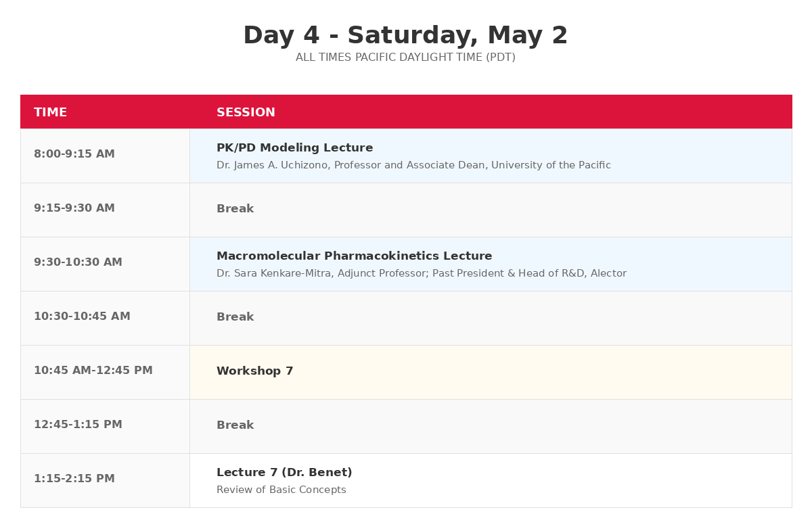Click the 9:30-10:30 AM time cell

78,262
